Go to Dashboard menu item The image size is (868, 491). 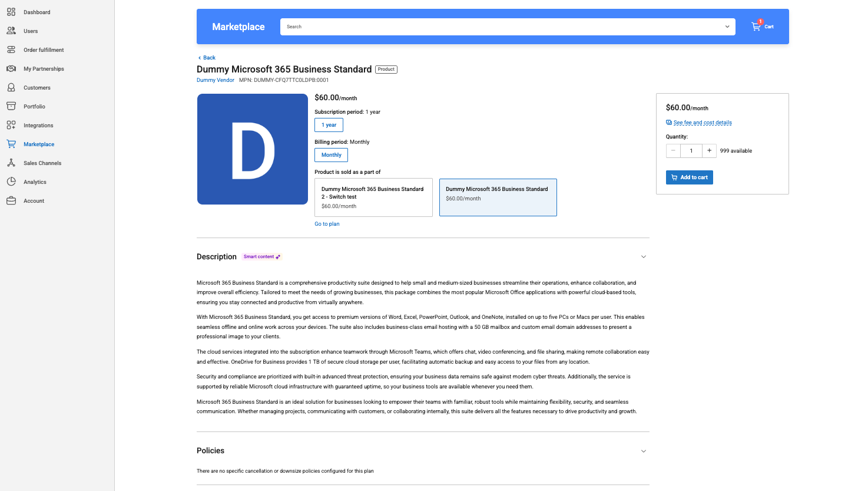[37, 12]
